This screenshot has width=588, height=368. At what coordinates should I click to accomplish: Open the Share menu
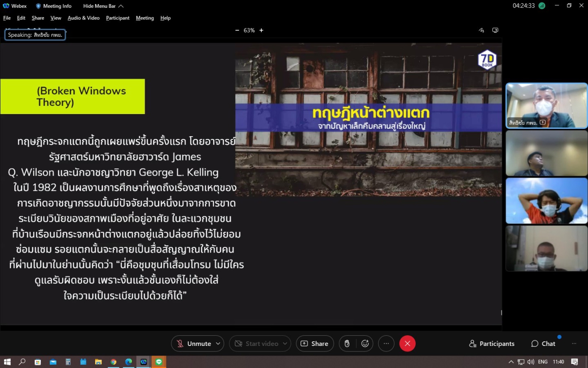click(x=38, y=18)
